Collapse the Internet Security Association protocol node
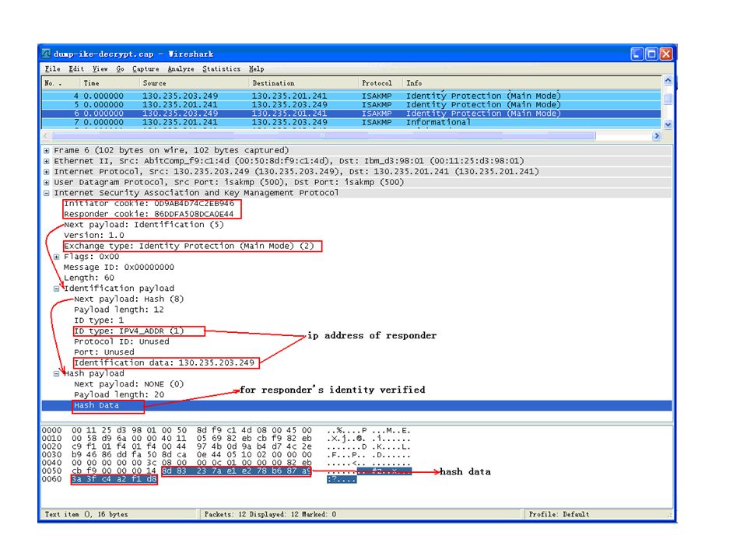Viewport: 747px width, 560px height. [46, 193]
